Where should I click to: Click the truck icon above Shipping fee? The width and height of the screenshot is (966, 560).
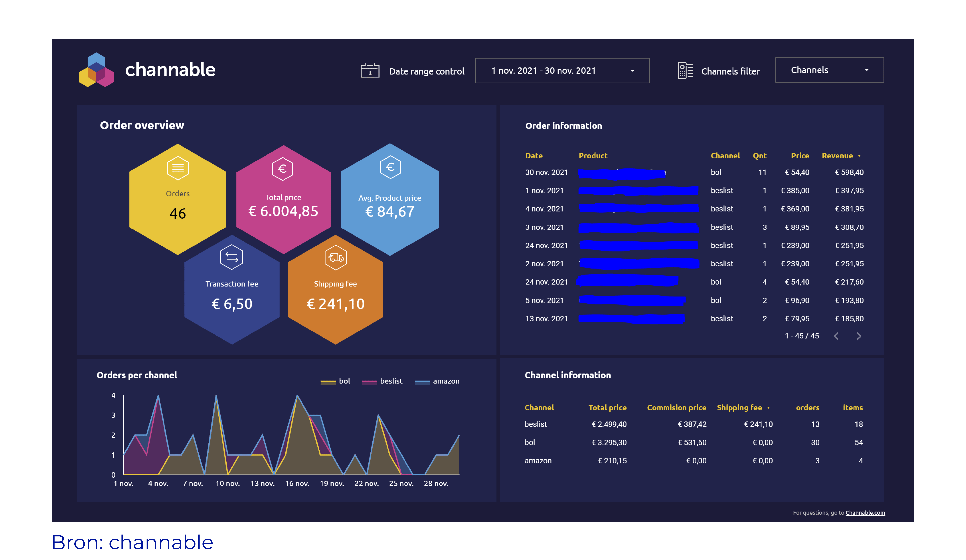pos(336,258)
